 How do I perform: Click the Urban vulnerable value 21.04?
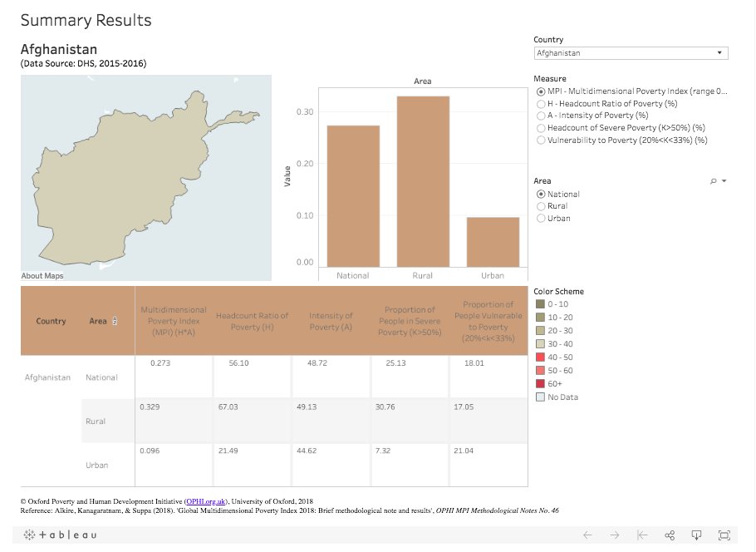(x=464, y=451)
